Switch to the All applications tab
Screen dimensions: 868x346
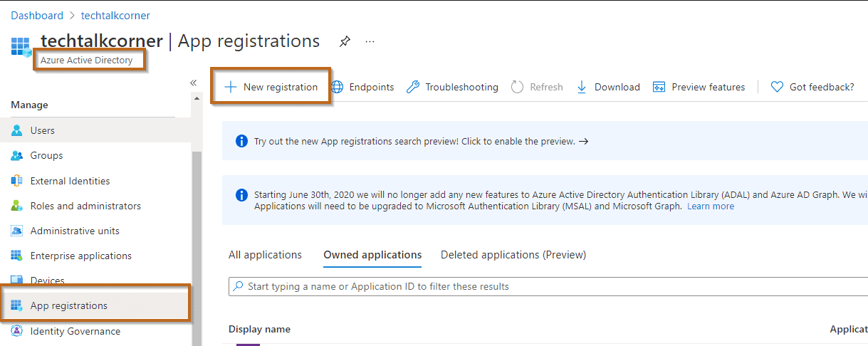point(265,255)
